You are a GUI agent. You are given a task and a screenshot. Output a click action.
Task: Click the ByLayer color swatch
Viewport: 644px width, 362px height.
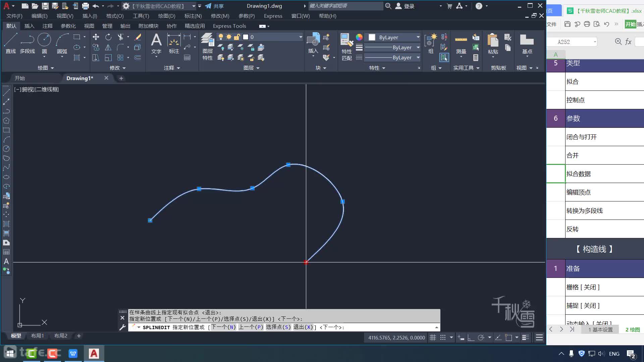372,37
